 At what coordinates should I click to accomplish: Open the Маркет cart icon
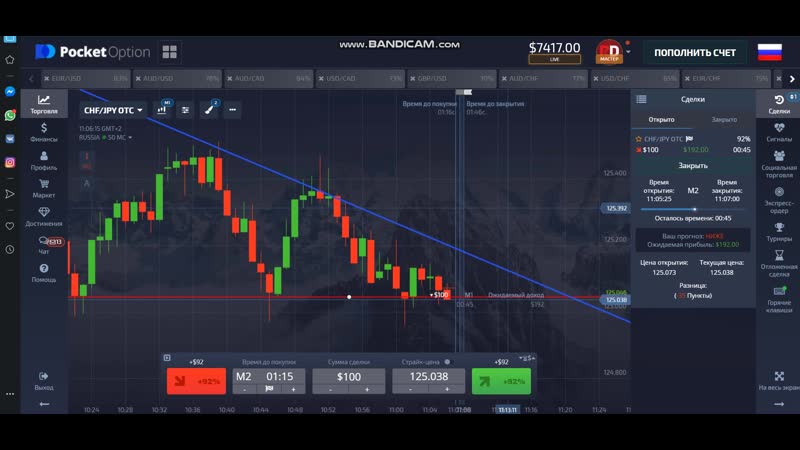tap(44, 188)
